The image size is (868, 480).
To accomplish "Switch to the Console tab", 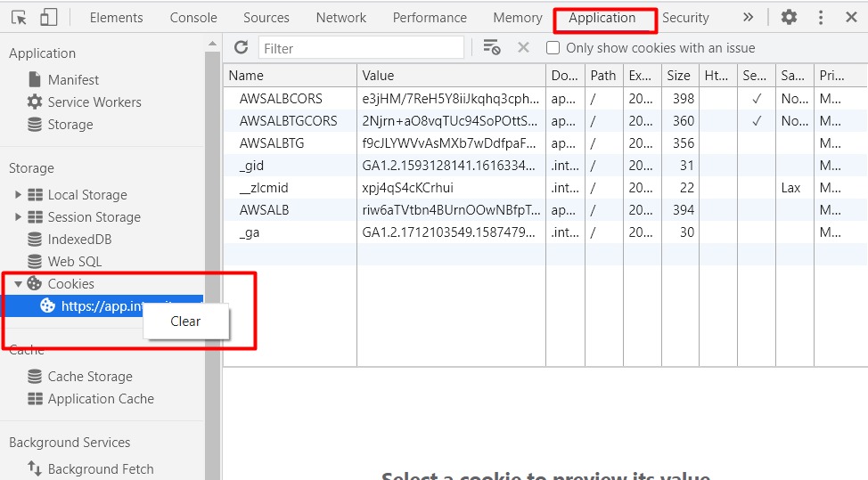I will click(193, 18).
